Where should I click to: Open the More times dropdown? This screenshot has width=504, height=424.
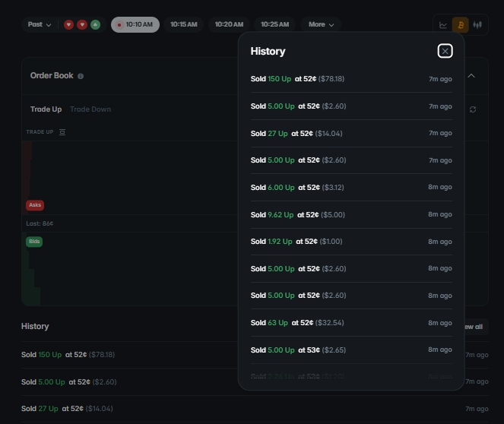[x=321, y=25]
